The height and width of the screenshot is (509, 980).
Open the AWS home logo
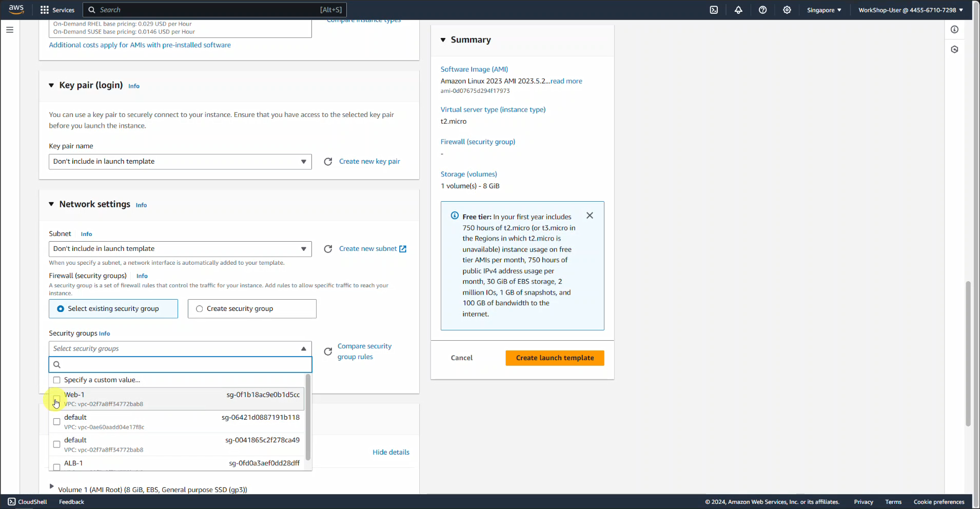tap(16, 9)
